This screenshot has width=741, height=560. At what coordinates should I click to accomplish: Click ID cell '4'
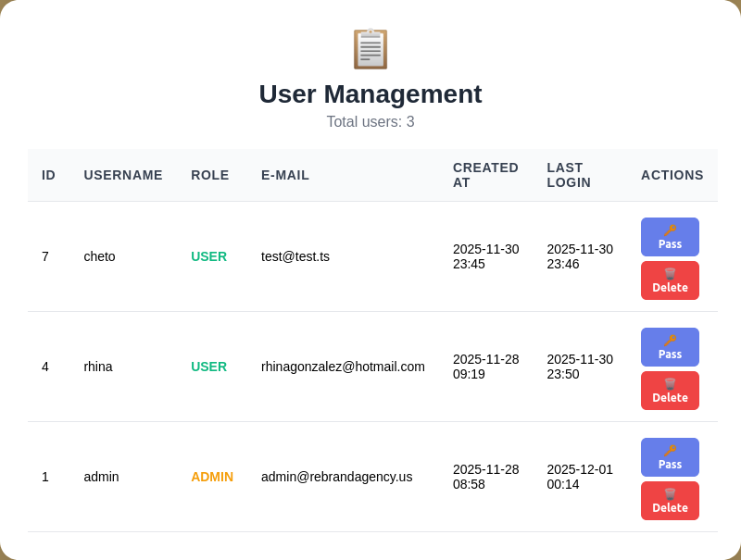[x=45, y=367]
